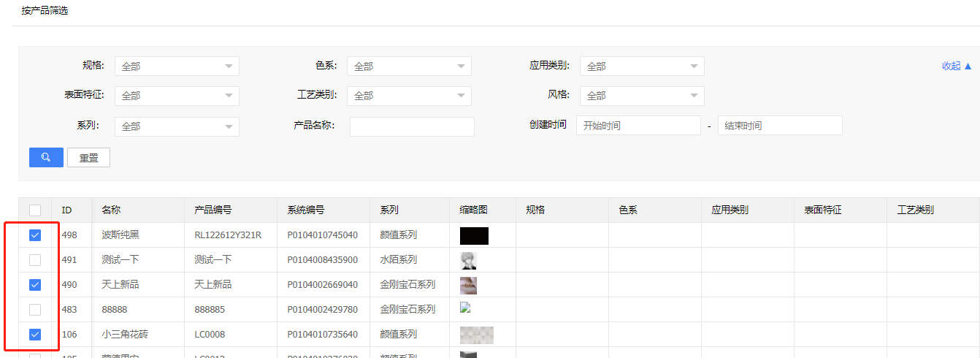This screenshot has width=980, height=358.
Task: Uncheck the checkbox for row 106
Action: click(x=35, y=335)
